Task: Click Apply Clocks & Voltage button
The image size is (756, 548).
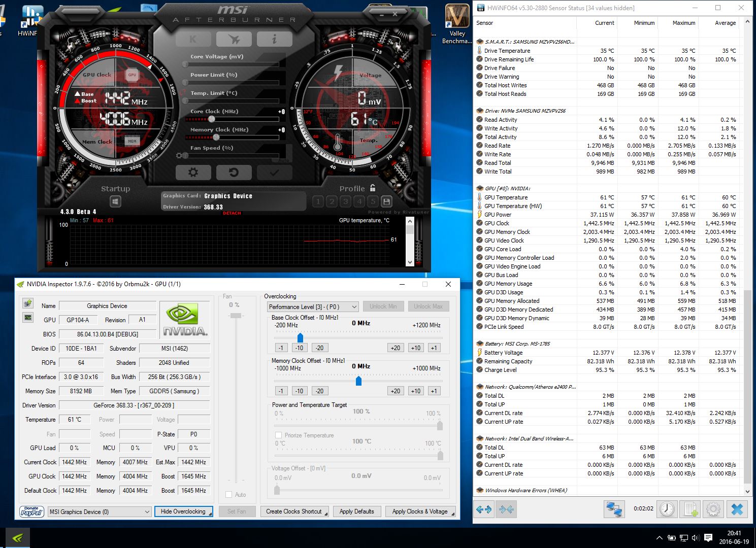Action: (420, 511)
